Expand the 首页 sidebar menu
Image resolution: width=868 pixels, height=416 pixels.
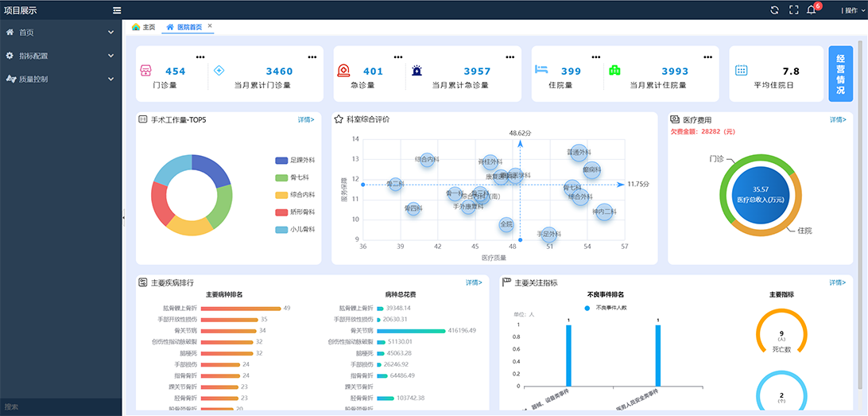point(60,33)
